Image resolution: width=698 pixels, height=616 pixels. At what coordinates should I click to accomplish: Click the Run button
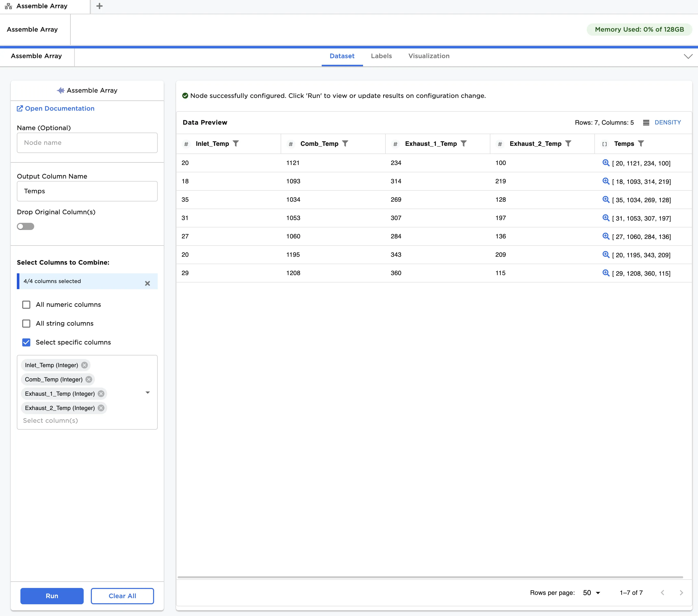[x=52, y=596]
